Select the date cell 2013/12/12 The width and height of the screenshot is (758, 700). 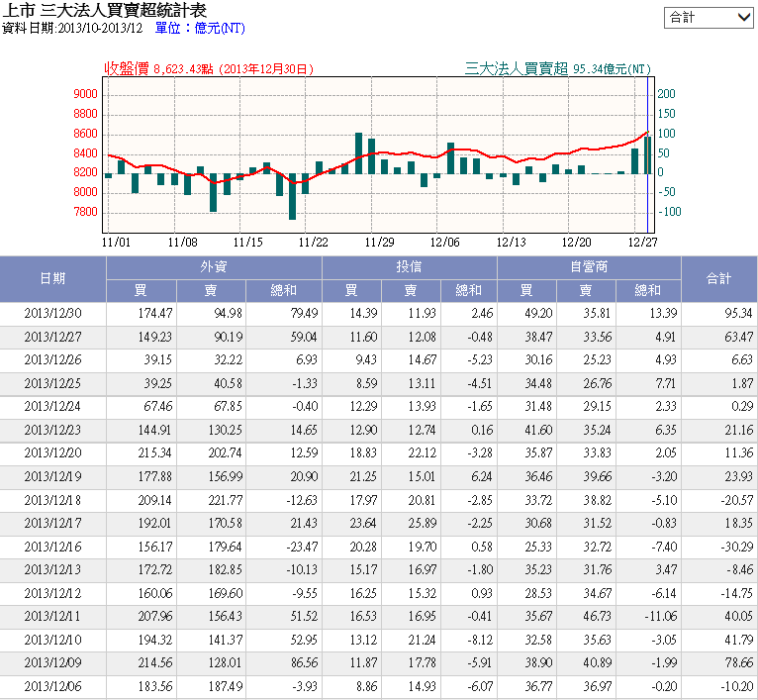52,594
